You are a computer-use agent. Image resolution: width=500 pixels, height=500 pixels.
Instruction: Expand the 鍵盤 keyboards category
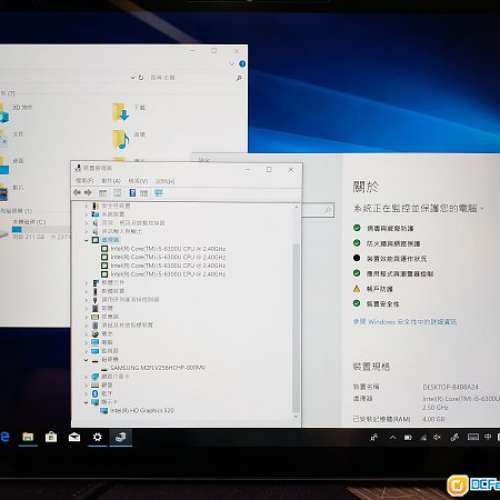click(x=86, y=385)
